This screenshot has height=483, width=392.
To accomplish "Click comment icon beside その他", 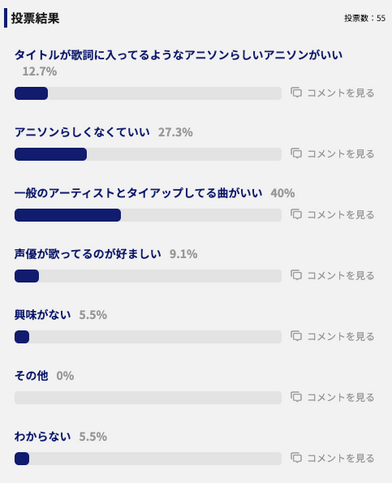I will tap(296, 397).
